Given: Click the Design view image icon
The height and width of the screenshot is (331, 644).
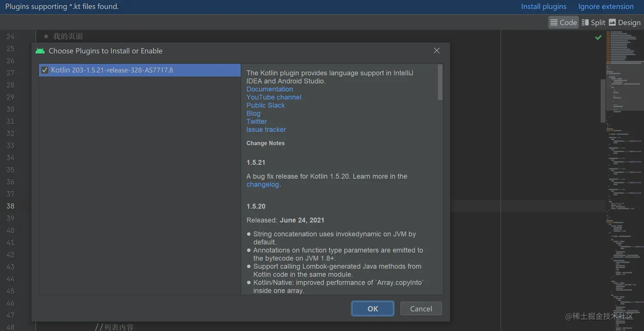Looking at the screenshot, I should [612, 23].
